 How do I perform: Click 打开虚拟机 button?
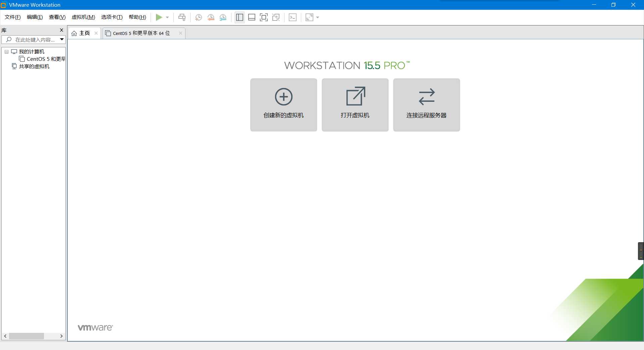click(355, 105)
